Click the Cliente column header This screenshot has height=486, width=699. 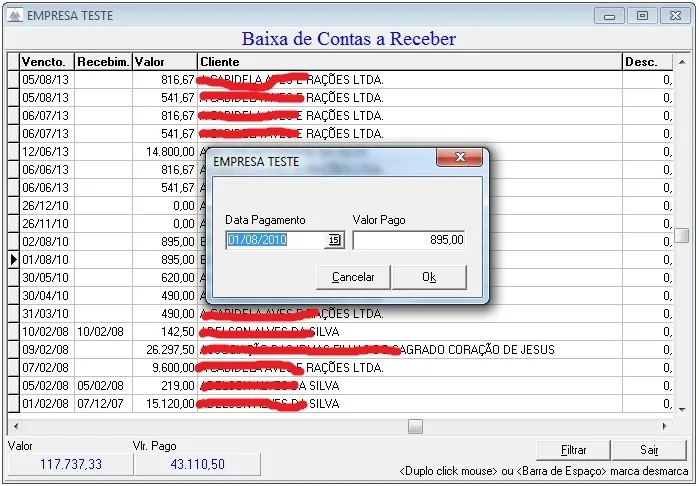[x=410, y=62]
